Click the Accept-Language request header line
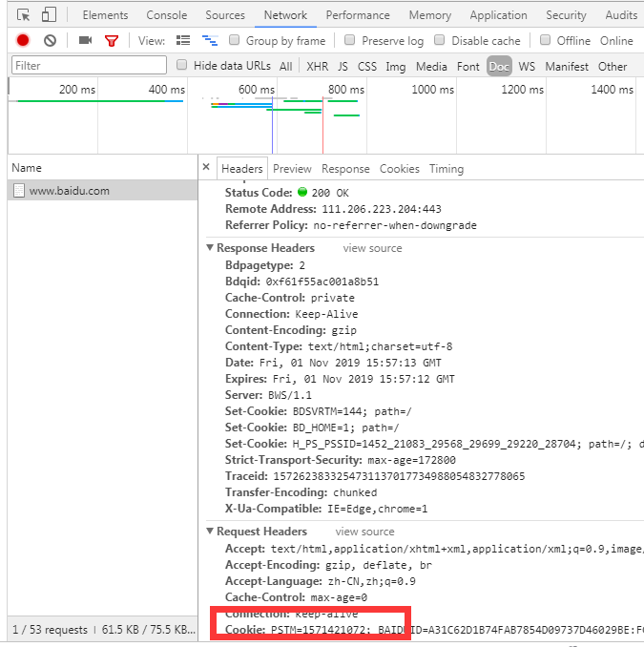The image size is (644, 647). pos(321,581)
